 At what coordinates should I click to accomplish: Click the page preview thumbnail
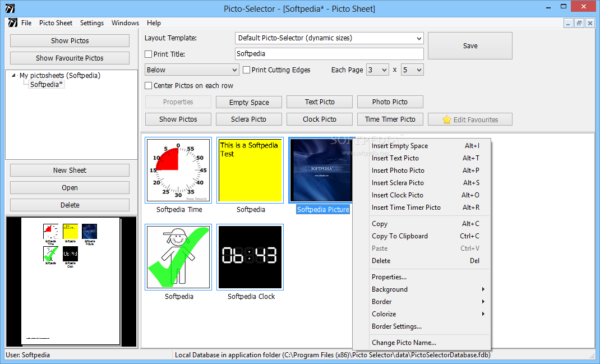71,282
